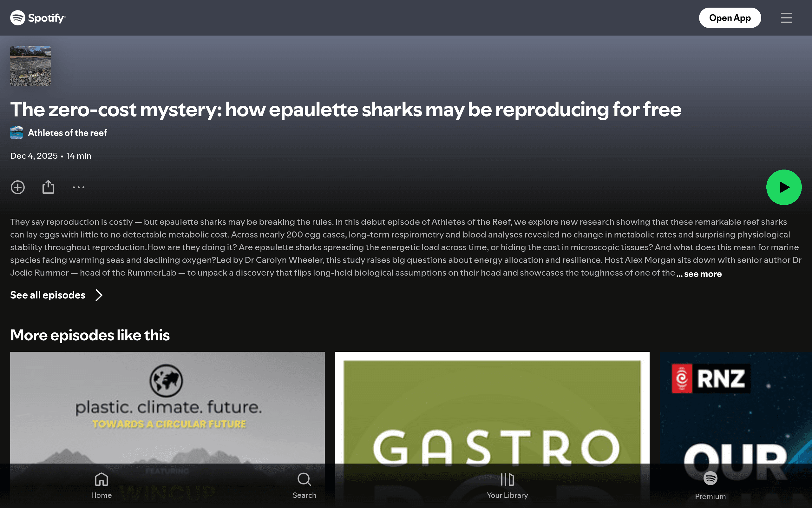Screen dimensions: 812x508
Task: Switch to Your Library tab
Action: click(507, 485)
